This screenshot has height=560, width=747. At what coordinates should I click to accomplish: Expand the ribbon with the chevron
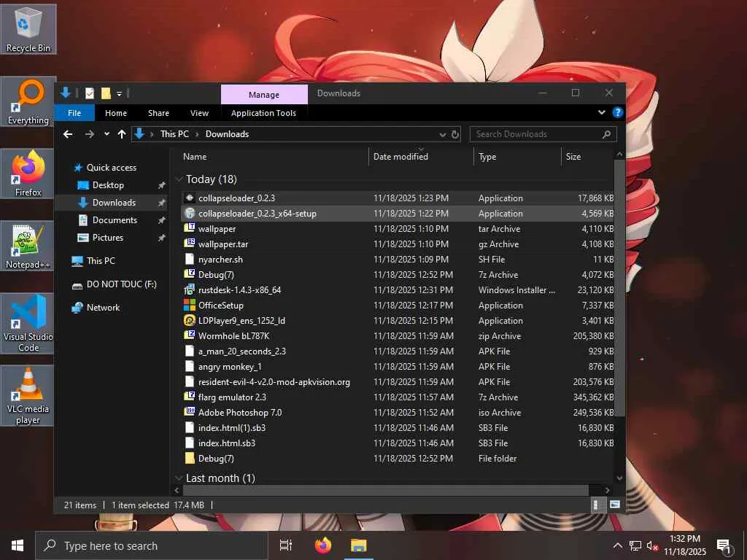pos(602,112)
